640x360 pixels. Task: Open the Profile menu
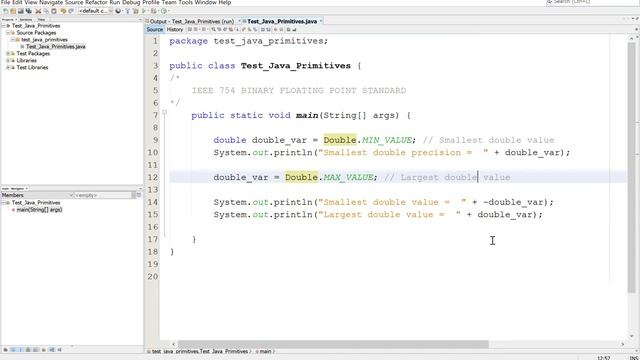(x=151, y=2)
